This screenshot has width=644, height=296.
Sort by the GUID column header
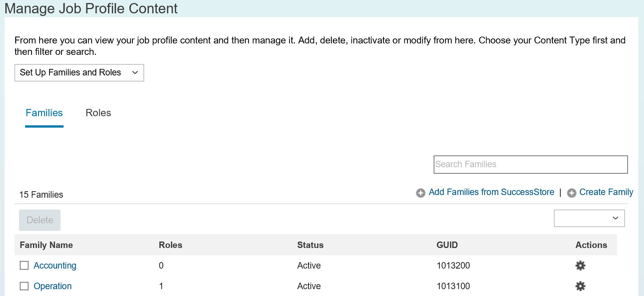(447, 245)
